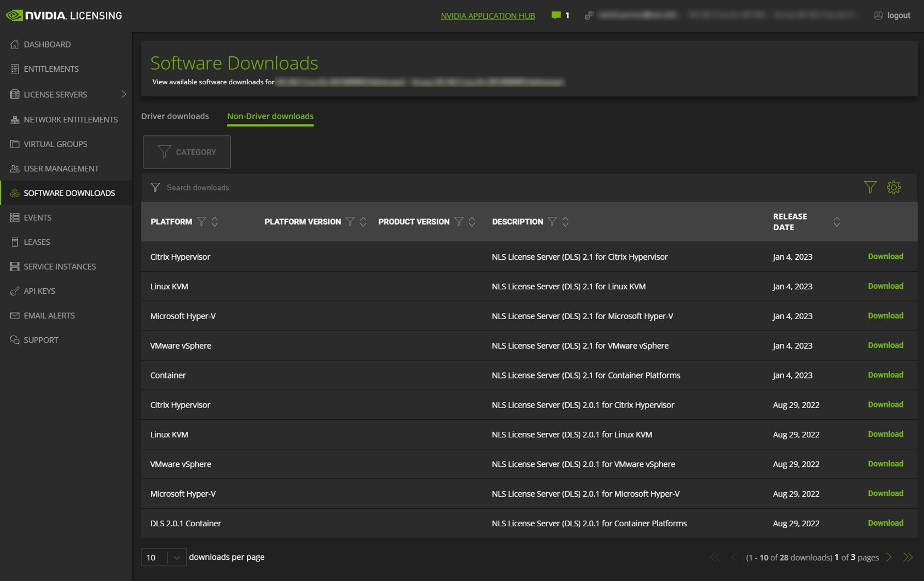
Task: Switch to Driver downloads tab
Action: click(x=175, y=116)
